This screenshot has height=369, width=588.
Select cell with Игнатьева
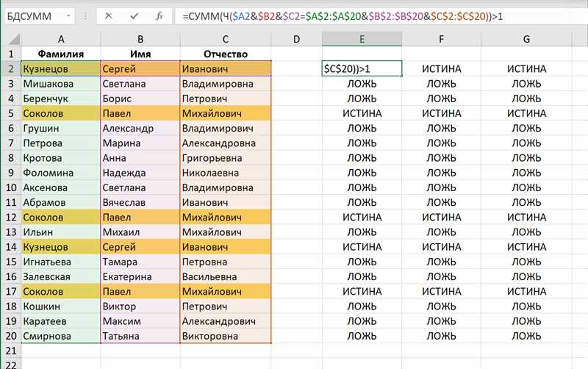61,262
